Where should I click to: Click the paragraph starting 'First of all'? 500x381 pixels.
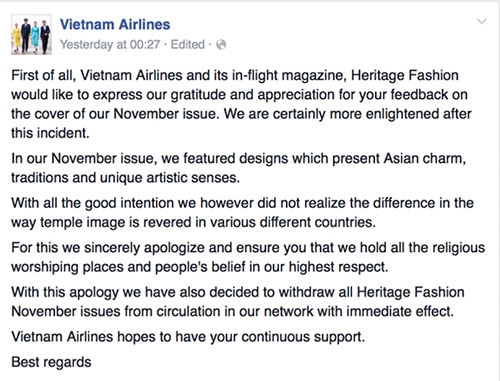241,104
